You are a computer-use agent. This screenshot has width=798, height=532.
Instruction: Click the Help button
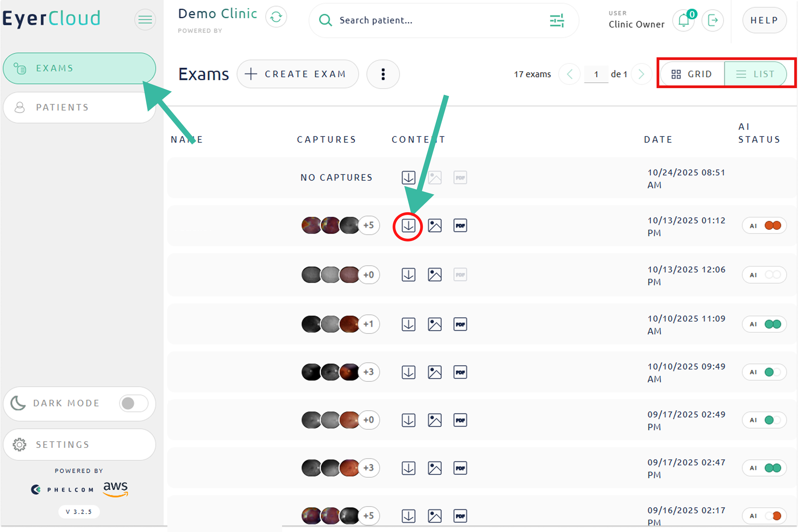[x=764, y=20]
